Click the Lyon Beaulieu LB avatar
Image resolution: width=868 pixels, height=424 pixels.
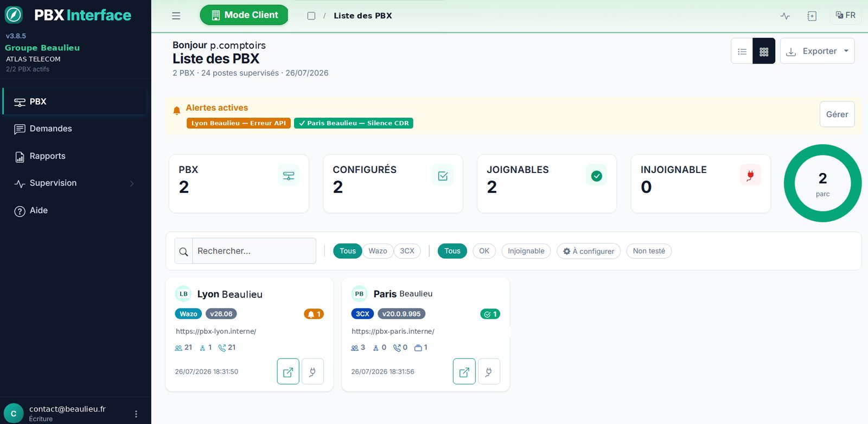(x=183, y=294)
